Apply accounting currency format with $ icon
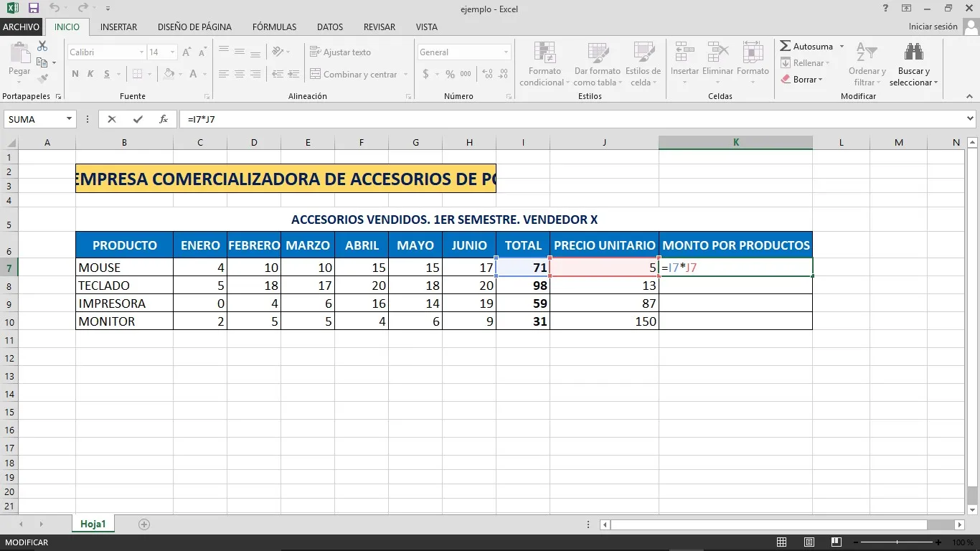This screenshot has height=551, width=980. [x=426, y=74]
